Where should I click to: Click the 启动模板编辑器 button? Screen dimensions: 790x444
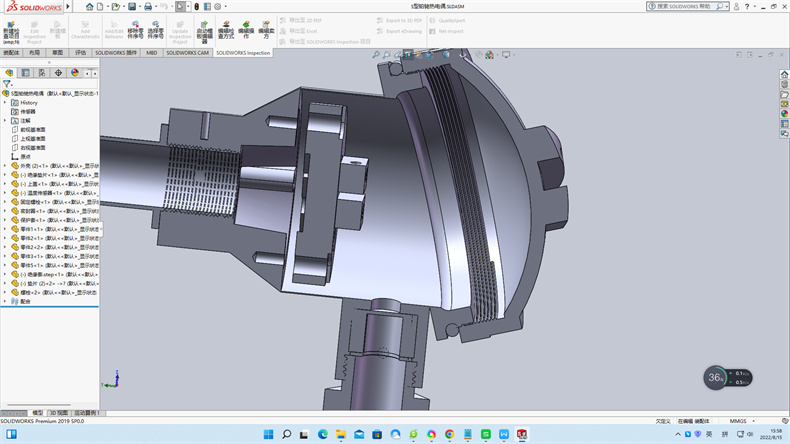coord(204,31)
